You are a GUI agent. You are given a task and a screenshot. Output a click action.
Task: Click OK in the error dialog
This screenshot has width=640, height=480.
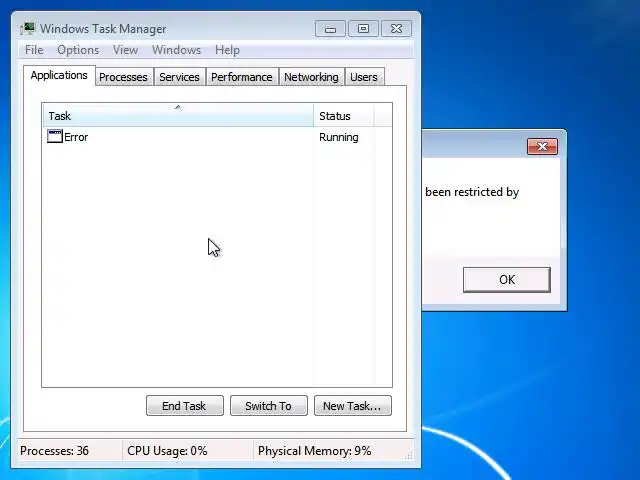click(x=507, y=280)
